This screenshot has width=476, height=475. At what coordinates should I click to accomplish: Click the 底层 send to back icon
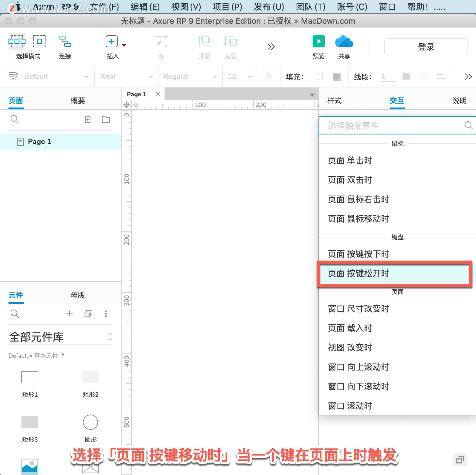pos(230,41)
